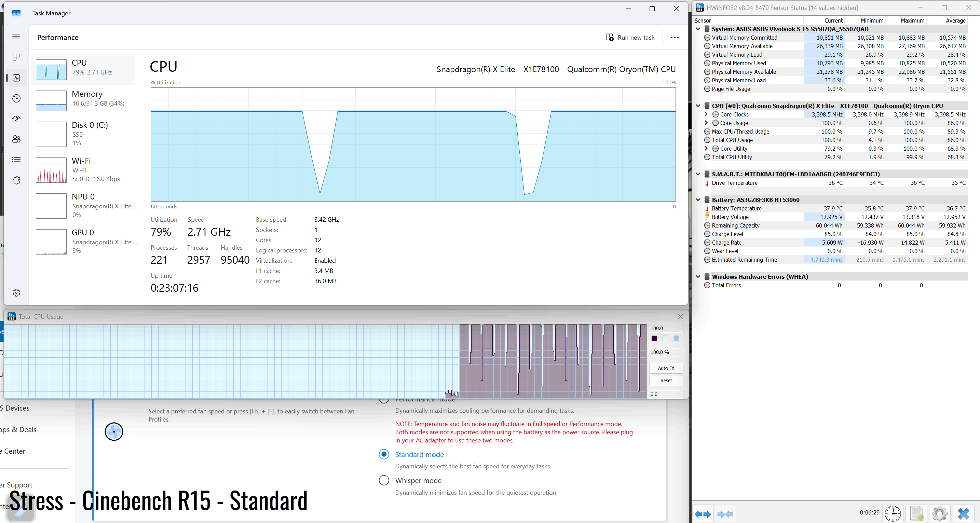
Task: Select GPU 0 performance item
Action: coord(83,242)
